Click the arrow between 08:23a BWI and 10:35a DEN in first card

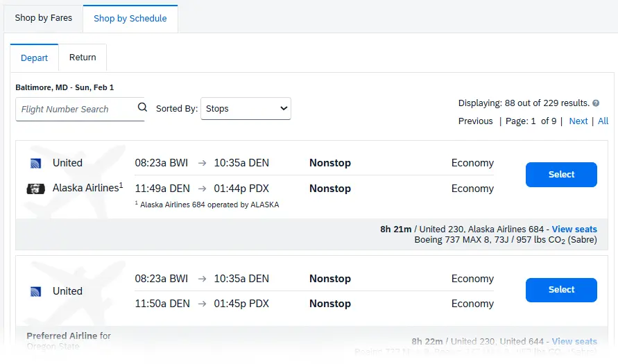(203, 163)
